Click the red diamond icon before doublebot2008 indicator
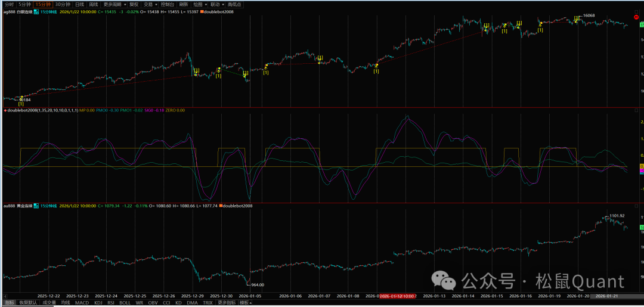This screenshot has width=644, height=307. [x=5, y=110]
